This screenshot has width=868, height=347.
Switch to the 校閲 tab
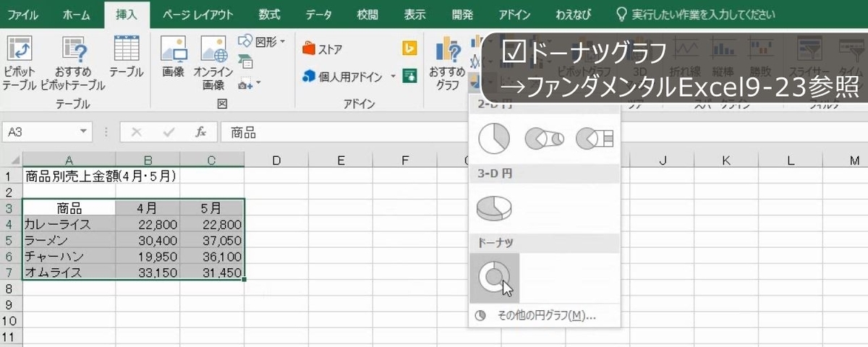[367, 14]
